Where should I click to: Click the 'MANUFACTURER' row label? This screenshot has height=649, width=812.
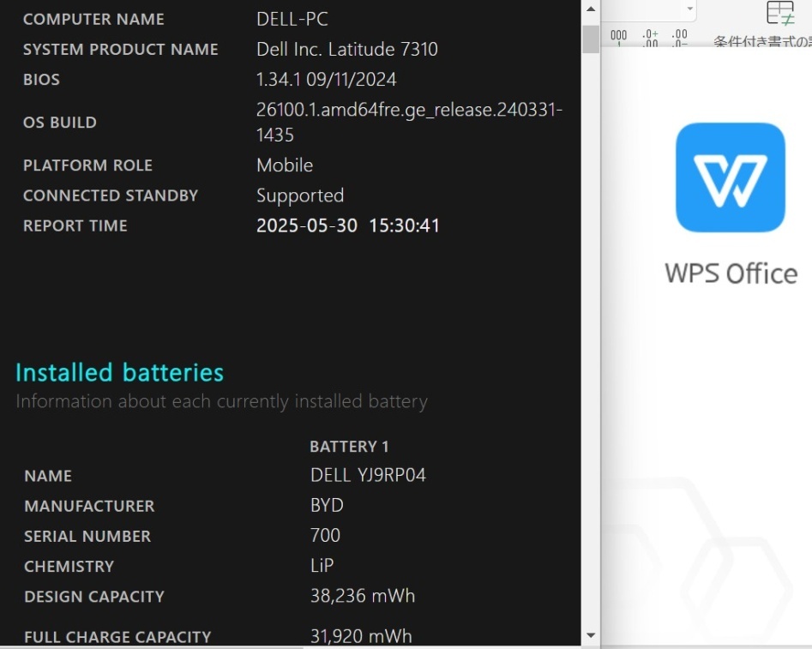click(89, 506)
